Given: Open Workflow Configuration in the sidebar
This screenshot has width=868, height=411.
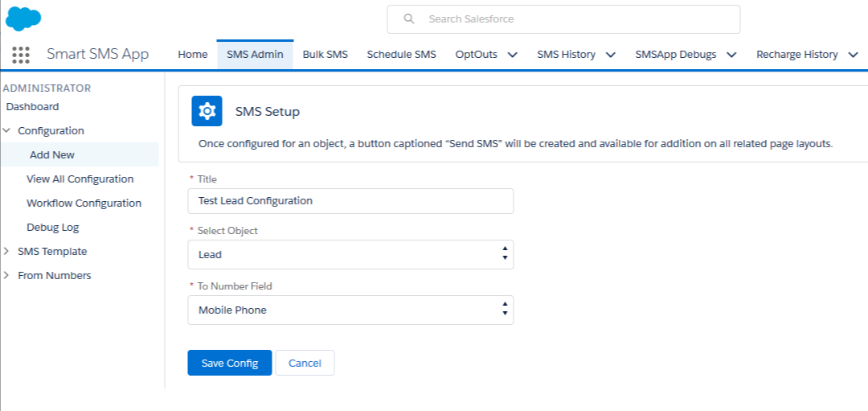Looking at the screenshot, I should coord(84,203).
